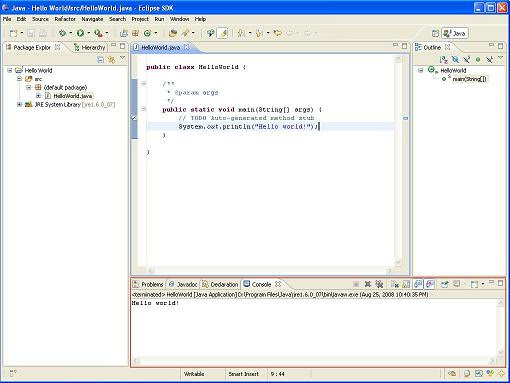Switch to the Declaration tab
The image size is (510, 383).
coord(220,284)
